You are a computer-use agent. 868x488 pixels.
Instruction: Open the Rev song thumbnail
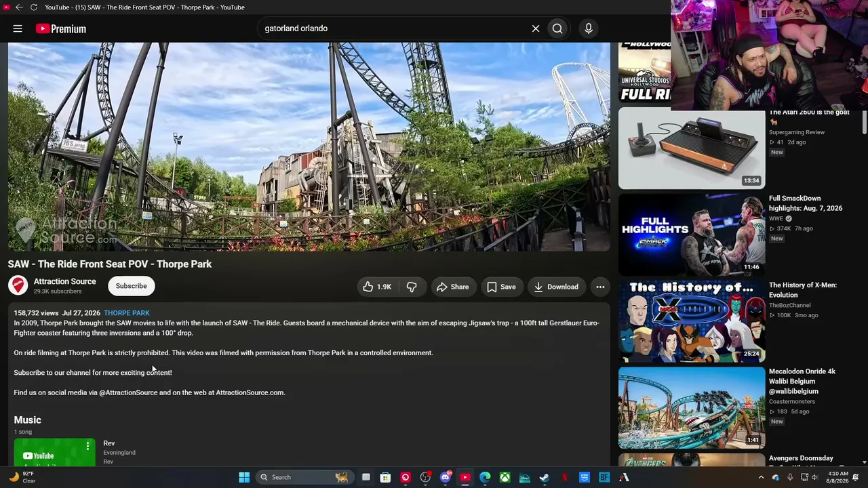click(x=55, y=452)
